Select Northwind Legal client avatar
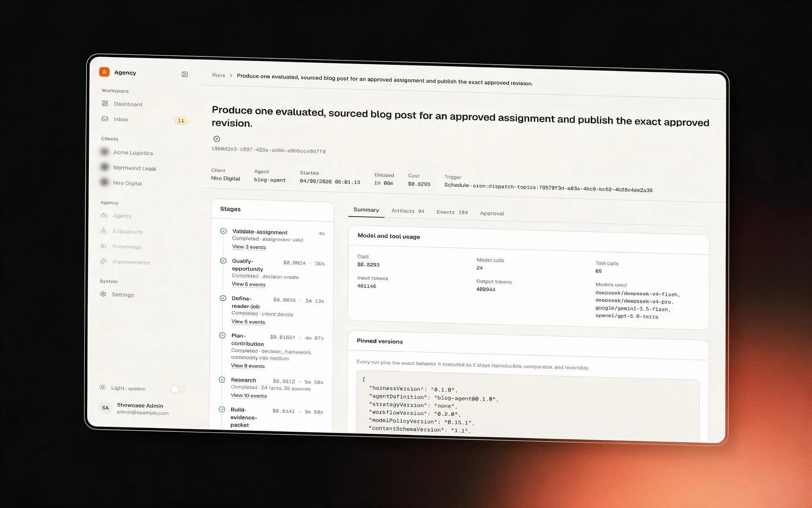 pos(104,167)
